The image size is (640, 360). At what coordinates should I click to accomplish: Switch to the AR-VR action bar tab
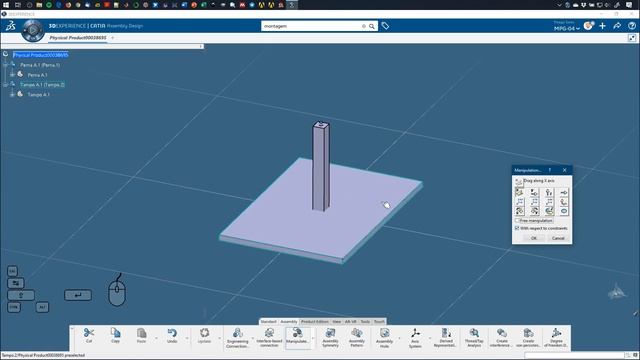point(351,322)
